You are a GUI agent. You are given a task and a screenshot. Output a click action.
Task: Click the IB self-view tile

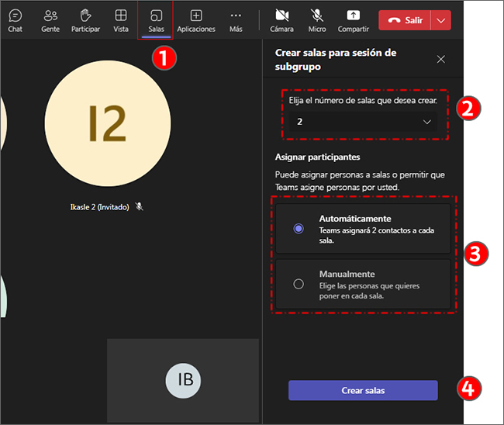[x=183, y=380]
